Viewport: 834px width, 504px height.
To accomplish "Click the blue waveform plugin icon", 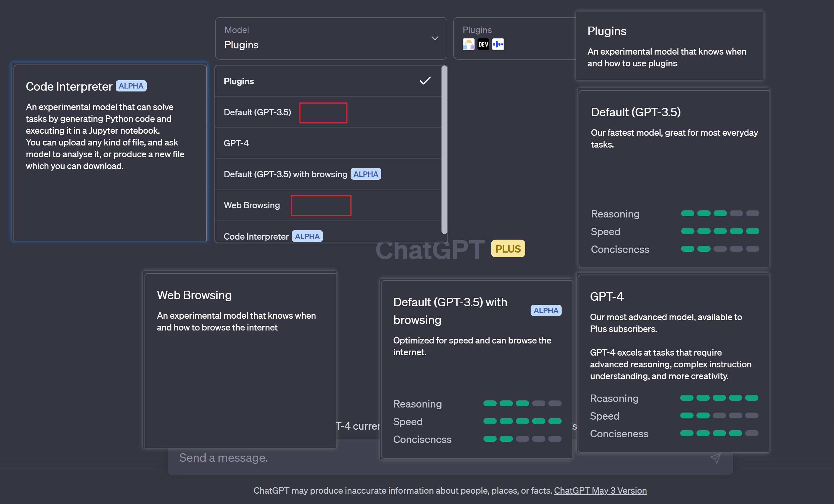I will tap(498, 44).
